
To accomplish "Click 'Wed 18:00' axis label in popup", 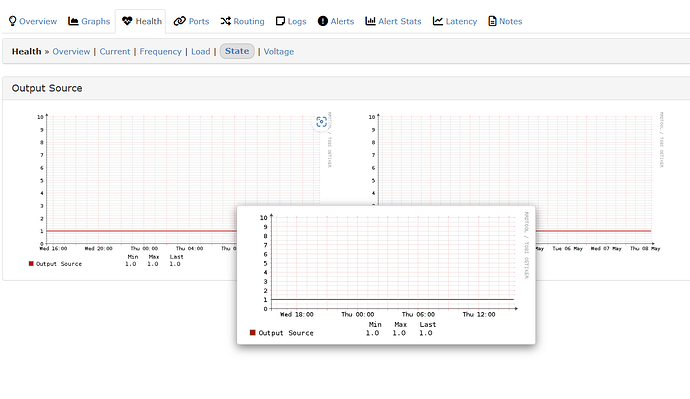I will point(297,315).
